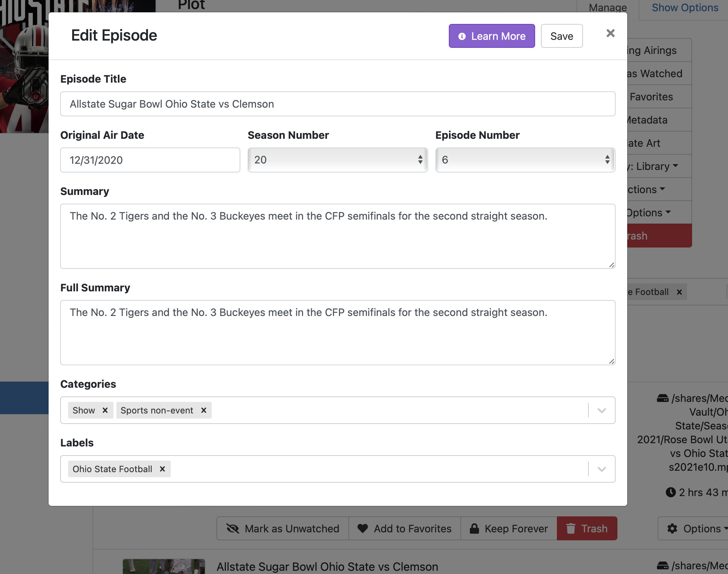Viewport: 728px width, 574px height.
Task: Open the Show Options tab
Action: [x=684, y=8]
